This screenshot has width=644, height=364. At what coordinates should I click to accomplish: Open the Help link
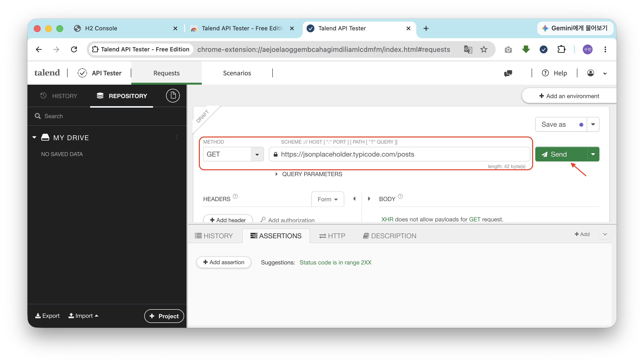[560, 73]
